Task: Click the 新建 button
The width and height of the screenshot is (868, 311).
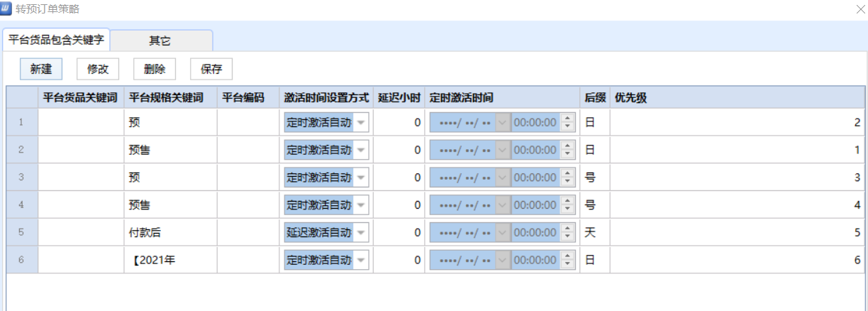Action: point(41,69)
